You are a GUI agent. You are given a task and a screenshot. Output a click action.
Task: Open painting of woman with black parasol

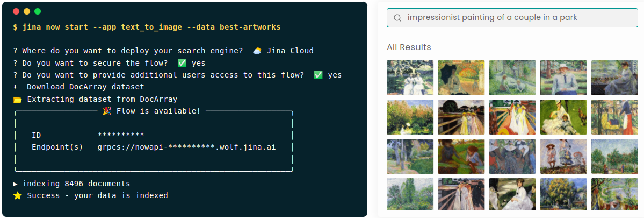tap(461, 78)
